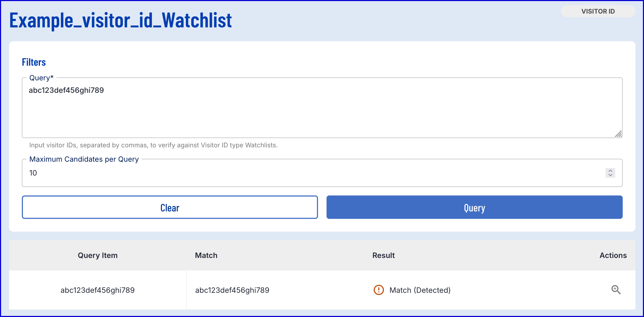Click the orange warning icon beside Match (Detected)
The image size is (644, 317).
click(x=378, y=290)
